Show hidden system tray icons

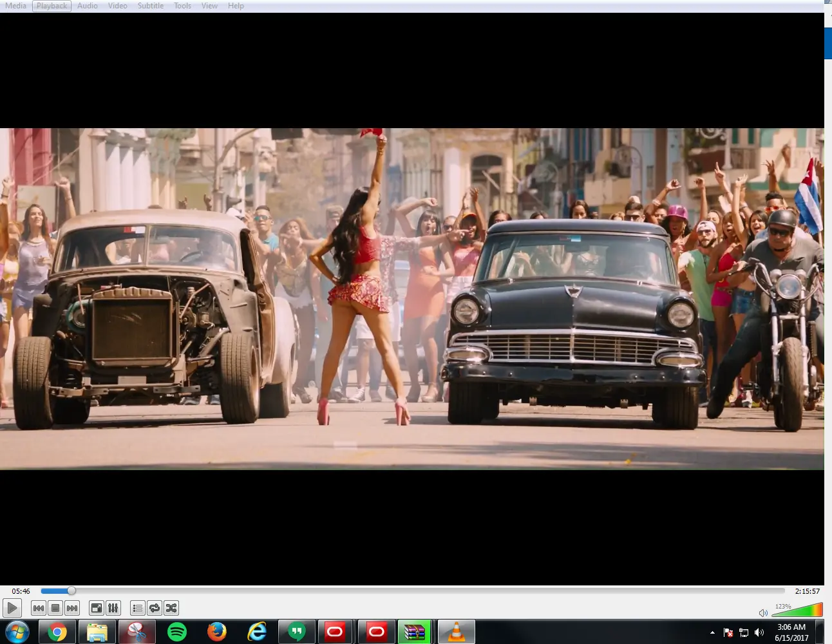(x=712, y=632)
